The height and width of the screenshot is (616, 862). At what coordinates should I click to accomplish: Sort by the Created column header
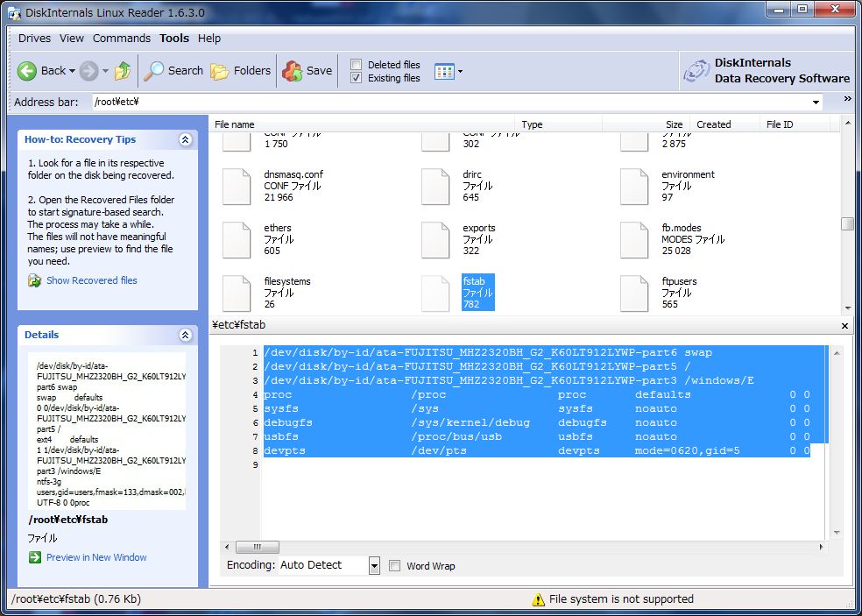(724, 124)
